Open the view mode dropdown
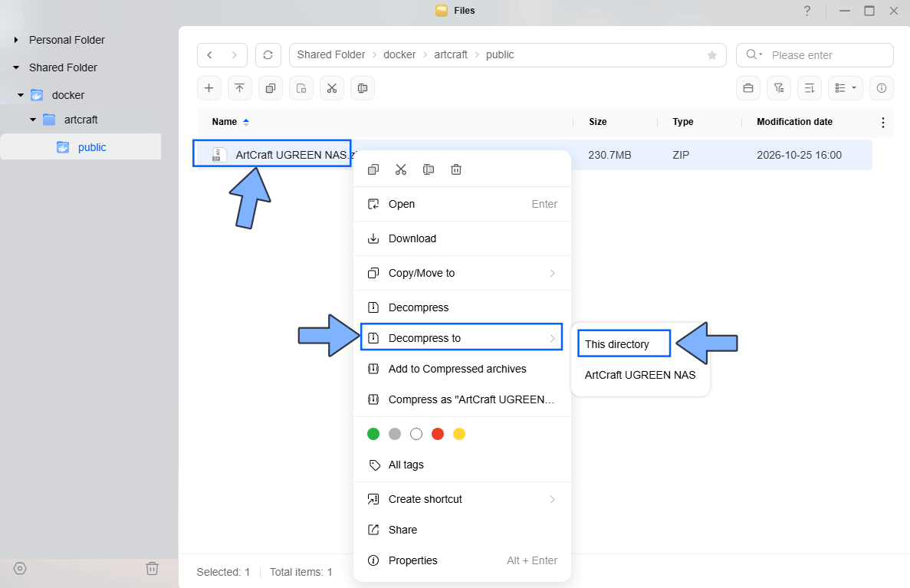Viewport: 910px width, 588px height. pos(846,88)
